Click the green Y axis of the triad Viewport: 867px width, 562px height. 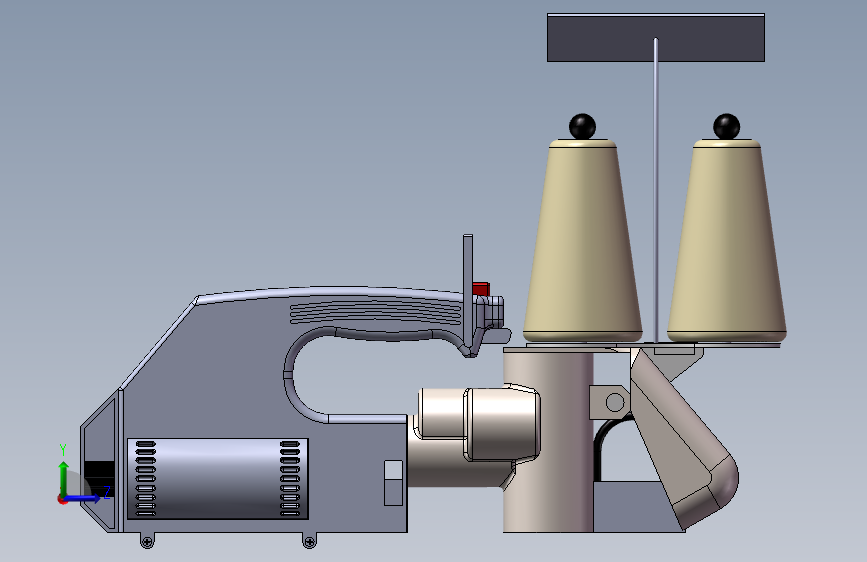(63, 478)
